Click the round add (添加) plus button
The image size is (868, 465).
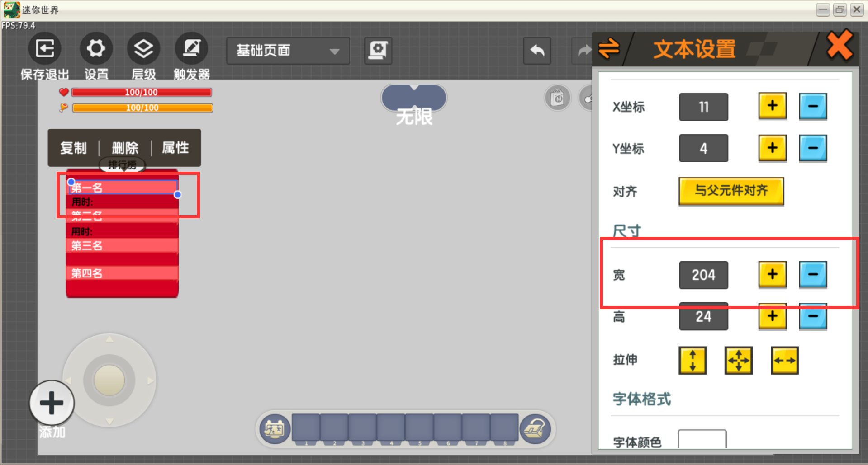(52, 403)
